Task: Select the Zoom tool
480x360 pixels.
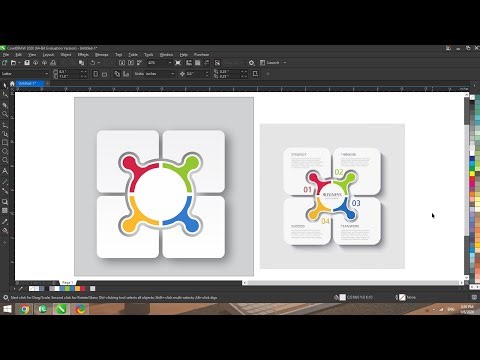Action: pyautogui.click(x=5, y=114)
